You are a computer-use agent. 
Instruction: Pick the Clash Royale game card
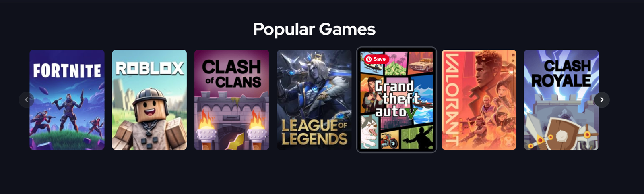pyautogui.click(x=561, y=100)
